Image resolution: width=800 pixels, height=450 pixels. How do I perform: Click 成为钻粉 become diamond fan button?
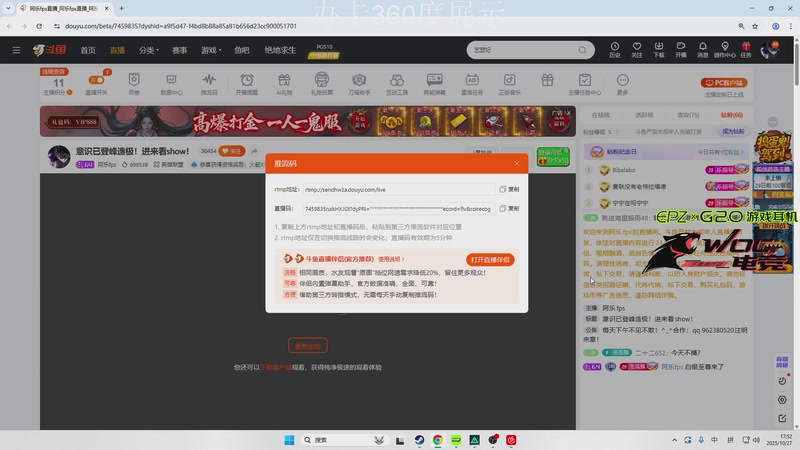(733, 132)
